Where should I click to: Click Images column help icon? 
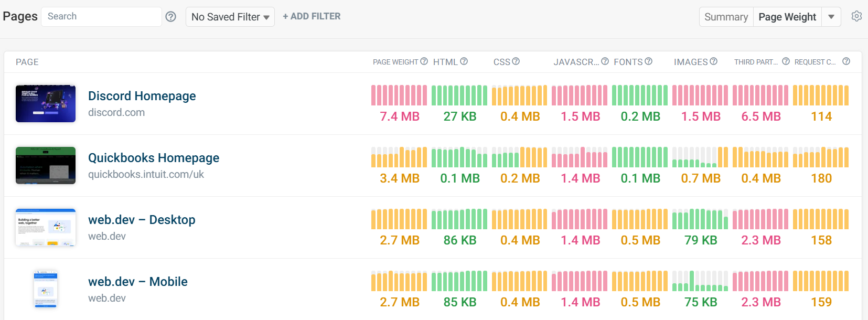click(713, 61)
